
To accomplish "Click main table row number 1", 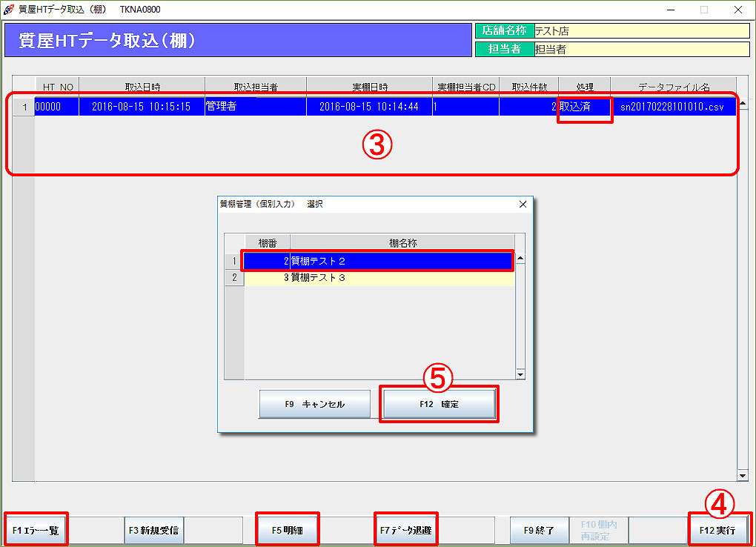I will [24, 107].
